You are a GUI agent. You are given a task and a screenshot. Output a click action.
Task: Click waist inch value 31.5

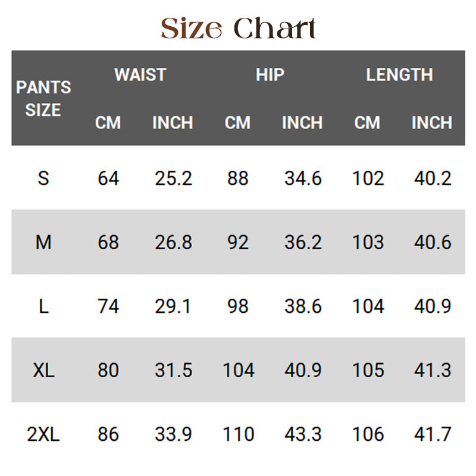tap(173, 370)
